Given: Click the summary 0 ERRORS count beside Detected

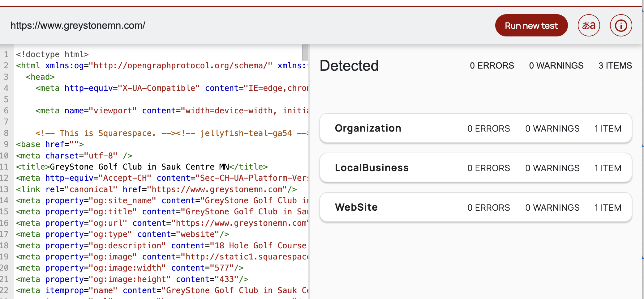Looking at the screenshot, I should (x=492, y=65).
